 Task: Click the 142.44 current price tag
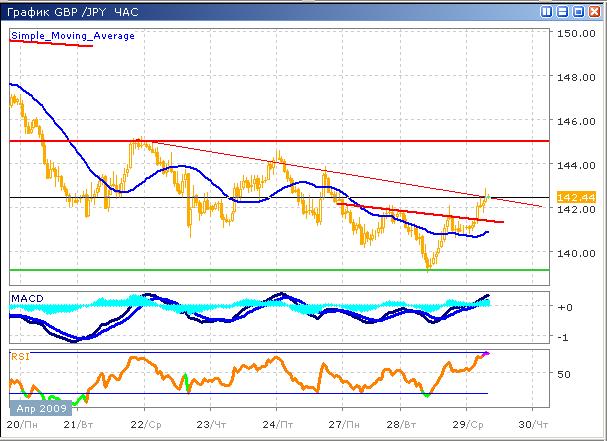coord(573,198)
